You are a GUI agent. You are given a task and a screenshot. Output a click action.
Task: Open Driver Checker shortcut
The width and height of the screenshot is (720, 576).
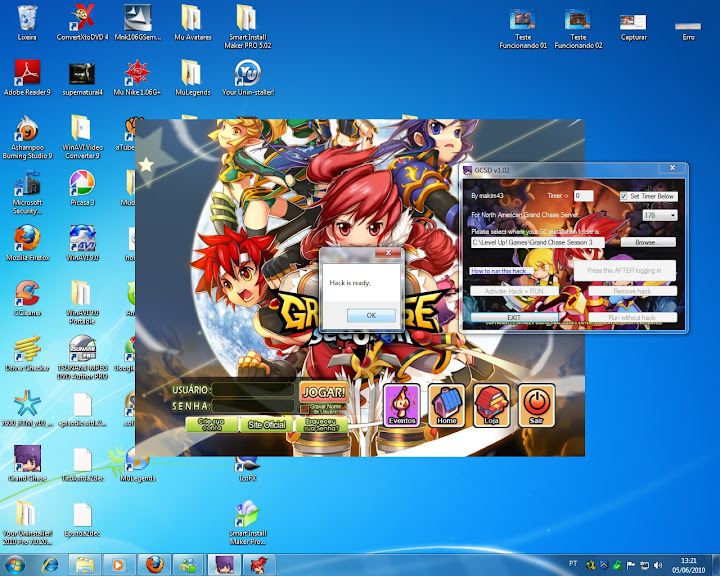click(x=27, y=354)
